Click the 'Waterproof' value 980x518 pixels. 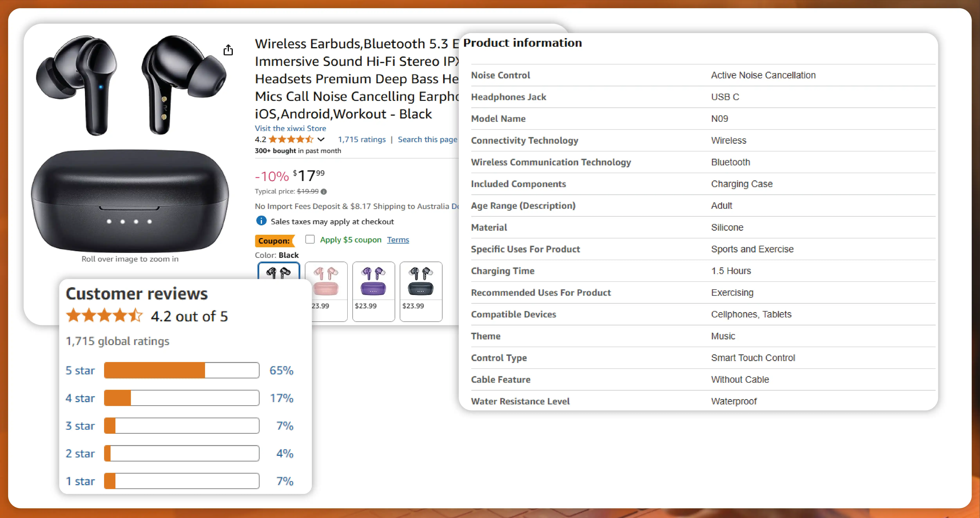point(734,401)
